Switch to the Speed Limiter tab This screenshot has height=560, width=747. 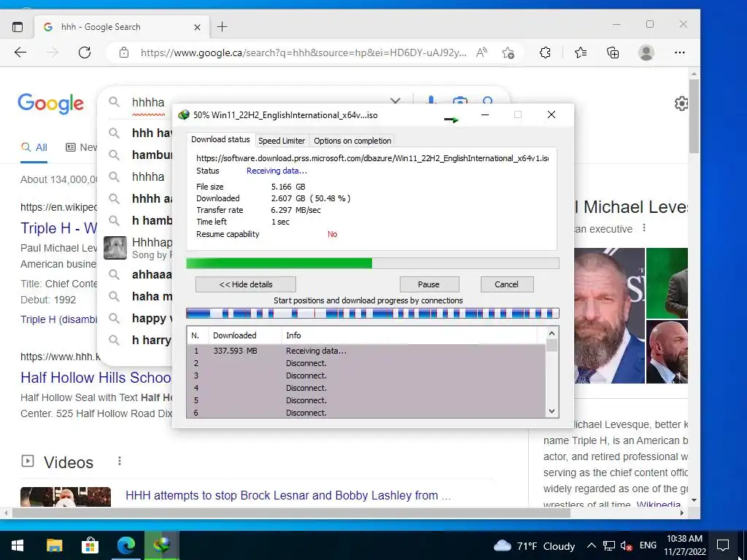282,141
